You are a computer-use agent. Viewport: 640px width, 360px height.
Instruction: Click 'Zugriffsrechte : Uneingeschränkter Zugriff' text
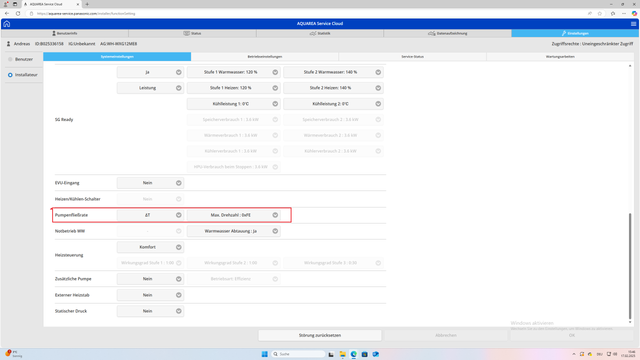pyautogui.click(x=592, y=44)
